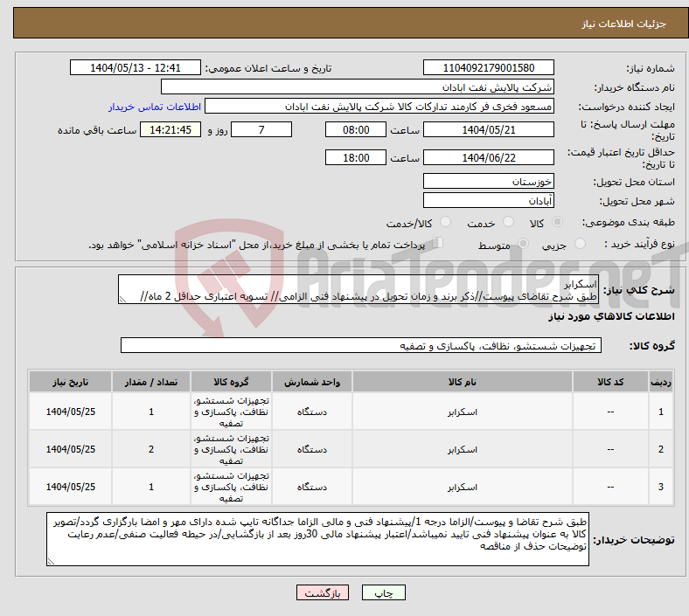Click the resize handle of buyer notes box
689x616 pixels.
click(51, 561)
